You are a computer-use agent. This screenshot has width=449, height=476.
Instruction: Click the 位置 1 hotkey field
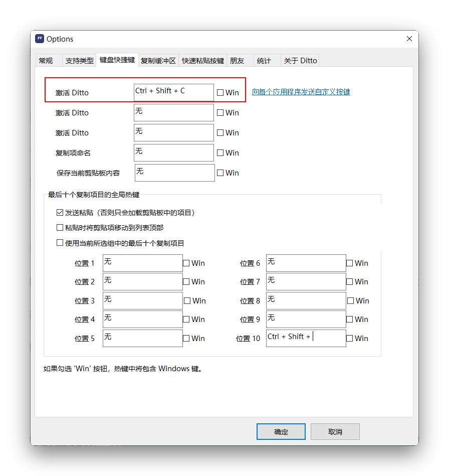coord(143,263)
